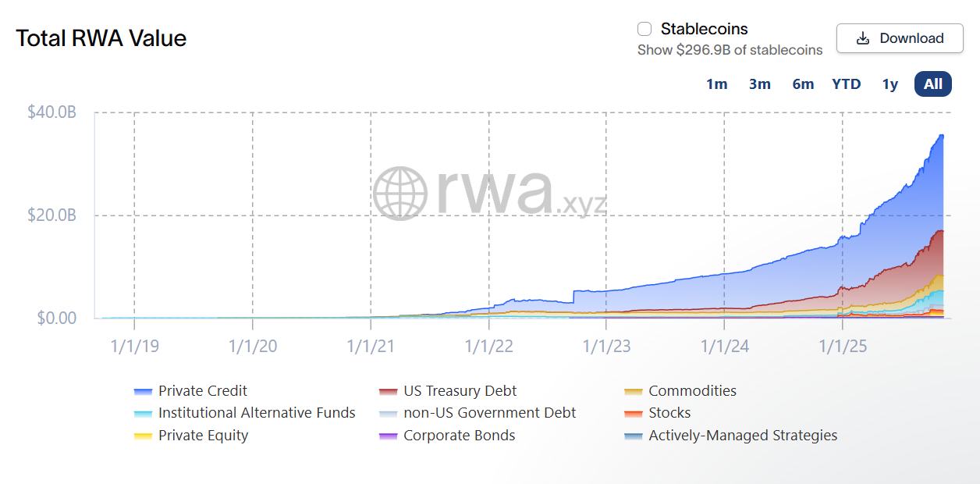Switch to 3m time range
The image size is (980, 484).
coord(759,84)
